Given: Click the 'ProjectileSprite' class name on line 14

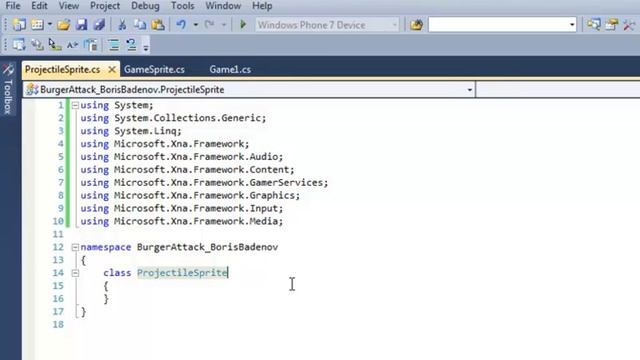Looking at the screenshot, I should pos(182,273).
